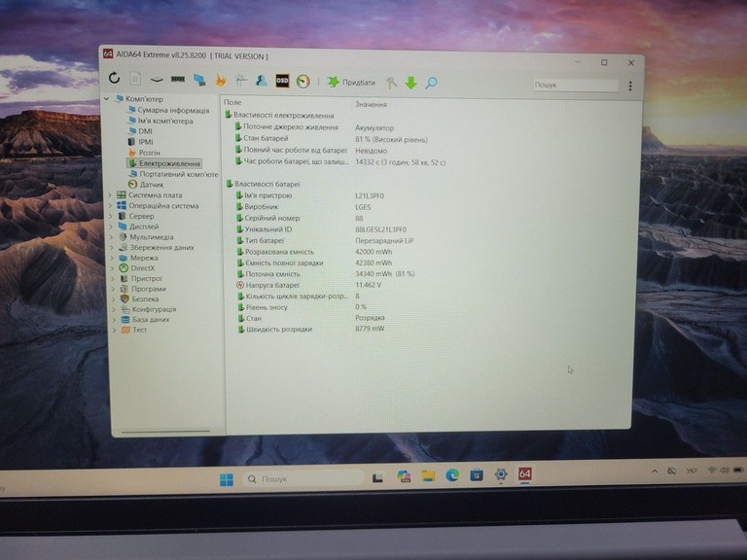
Task: Expand the Операційна система node
Action: click(111, 206)
